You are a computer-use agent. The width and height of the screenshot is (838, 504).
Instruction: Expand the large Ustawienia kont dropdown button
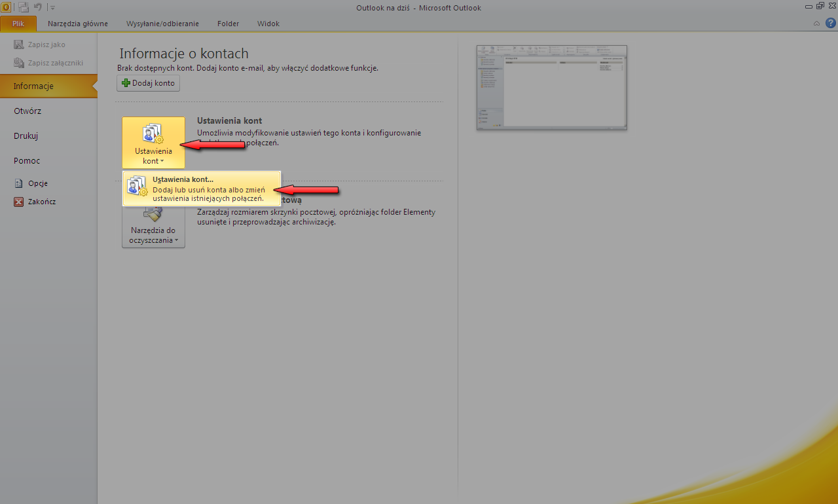tap(153, 142)
